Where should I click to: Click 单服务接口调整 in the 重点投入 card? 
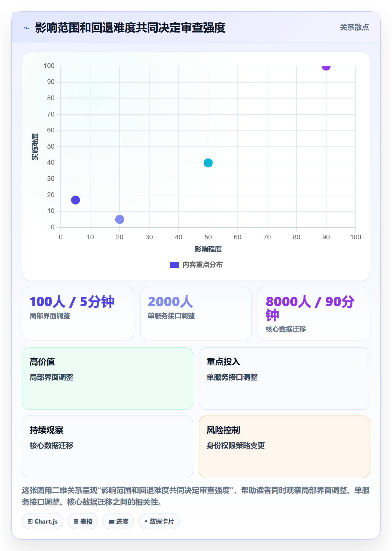[x=232, y=377]
